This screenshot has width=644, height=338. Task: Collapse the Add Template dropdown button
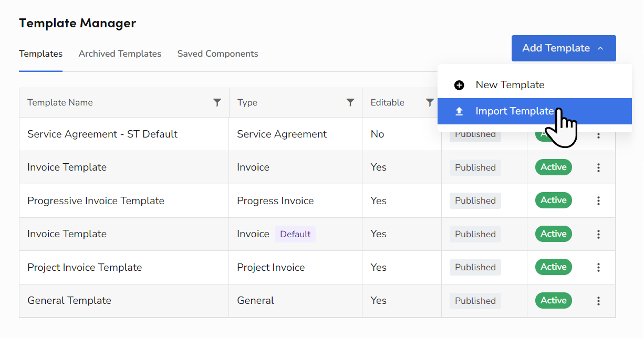563,48
